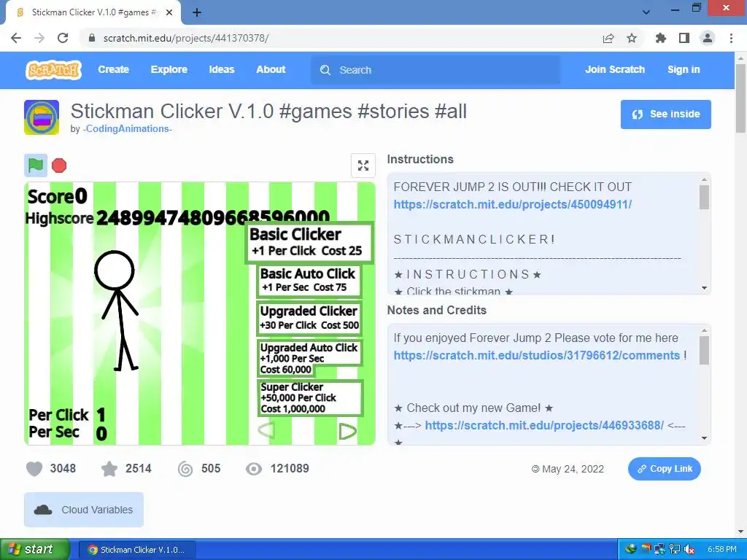Close the Stickman Clicker browser tab
This screenshot has height=560, width=747.
click(x=169, y=12)
